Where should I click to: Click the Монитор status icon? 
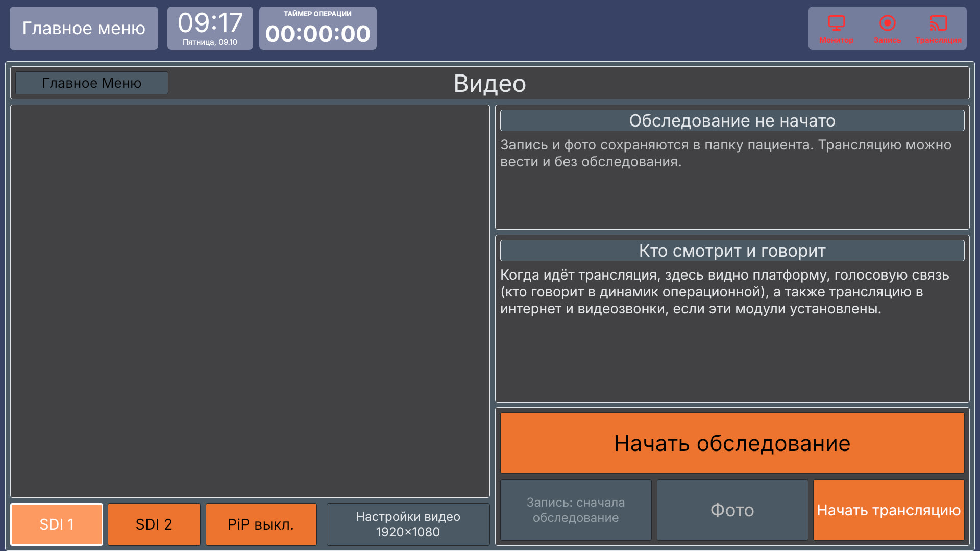tap(836, 23)
